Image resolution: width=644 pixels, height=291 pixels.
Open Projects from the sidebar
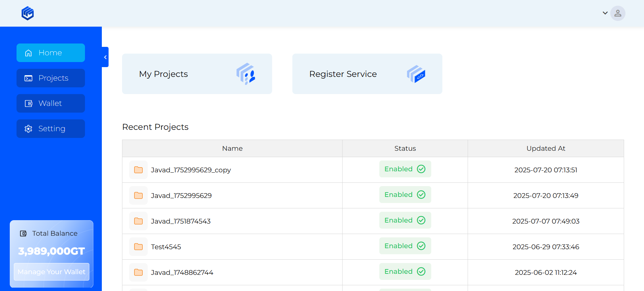(x=51, y=78)
